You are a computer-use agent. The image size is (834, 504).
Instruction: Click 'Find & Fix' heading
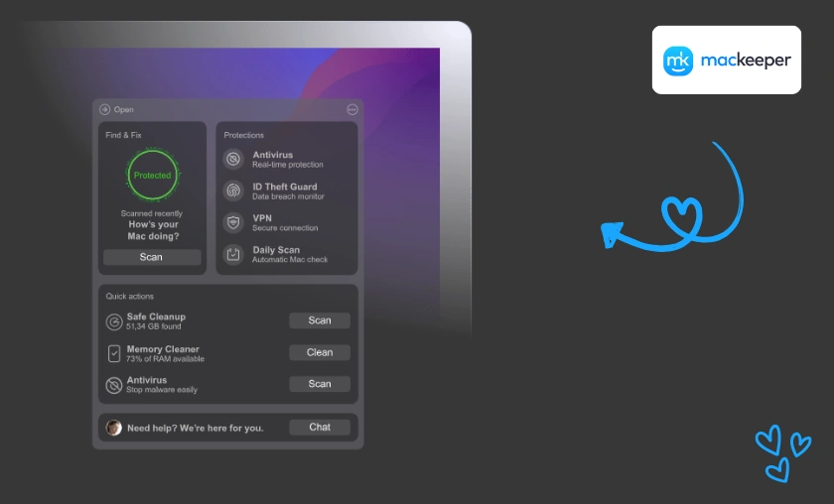(x=123, y=135)
